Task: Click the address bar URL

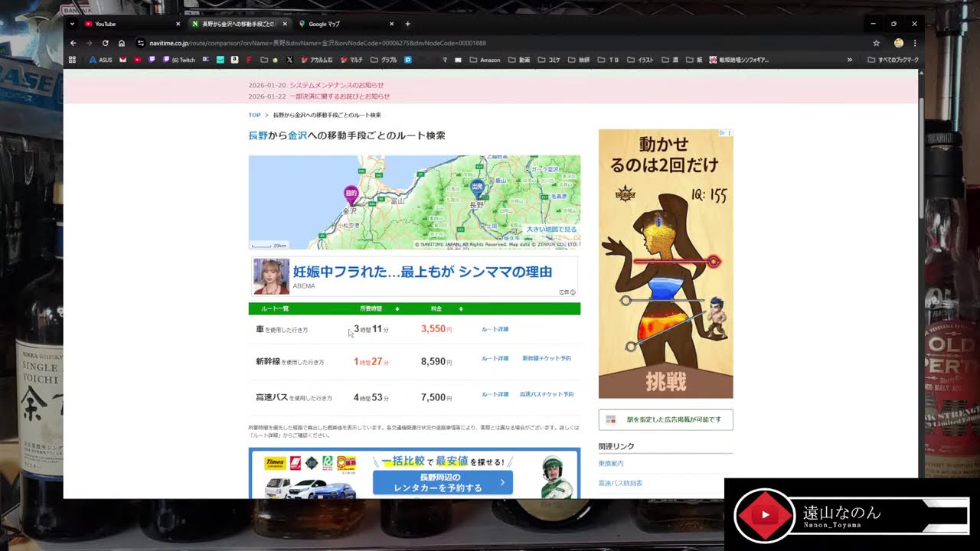Action: tap(318, 43)
